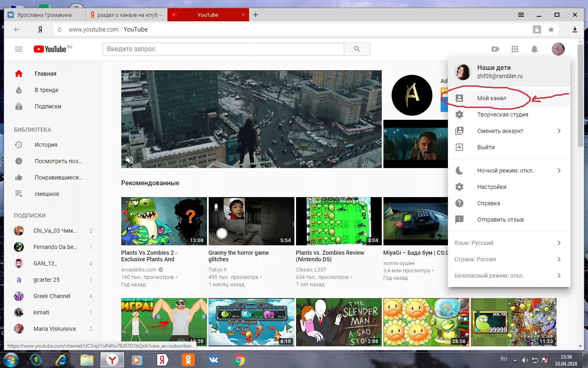Open the GAN_13_ subscription channel

click(x=53, y=263)
